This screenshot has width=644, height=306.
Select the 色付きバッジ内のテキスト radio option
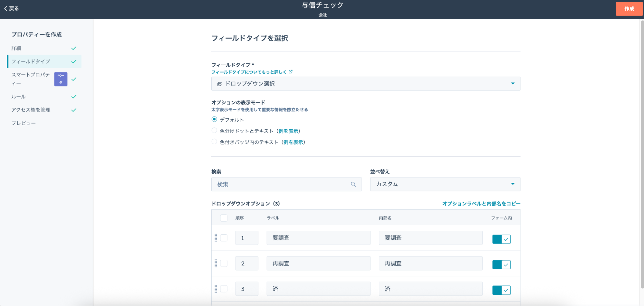click(214, 142)
